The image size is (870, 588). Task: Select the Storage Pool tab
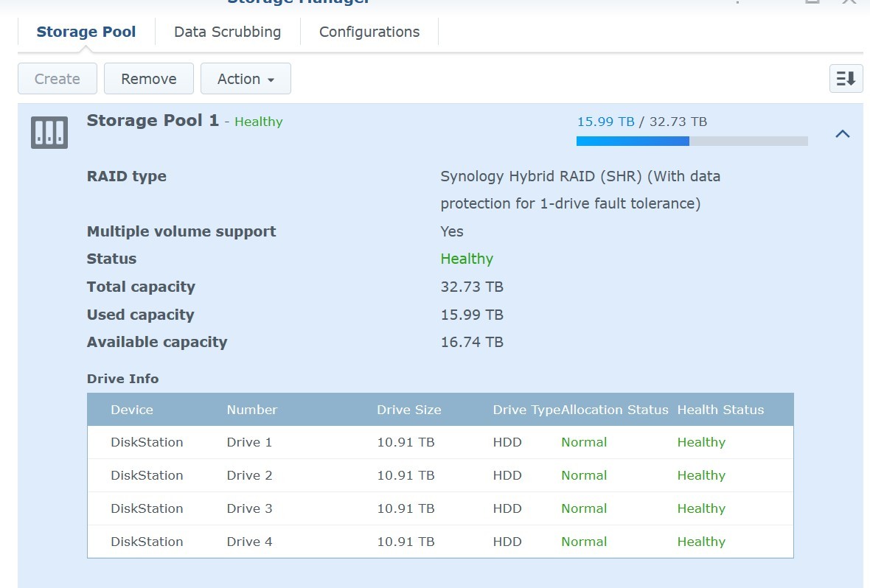[86, 32]
